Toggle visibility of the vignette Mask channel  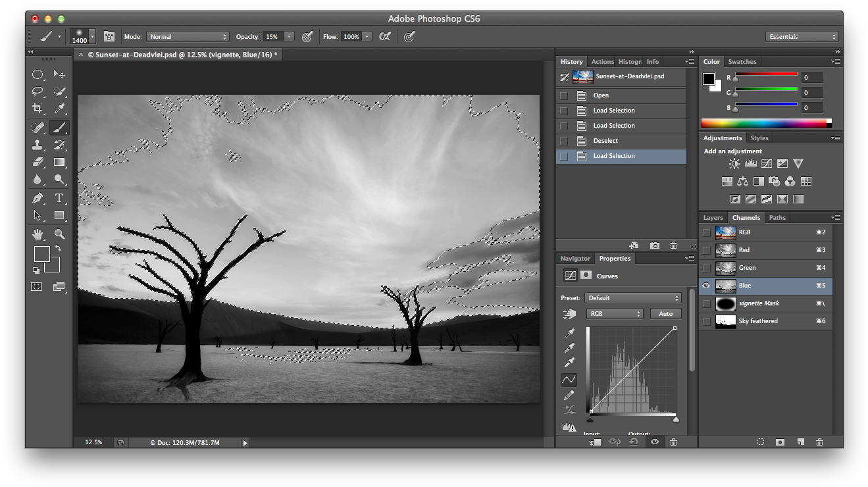(706, 303)
